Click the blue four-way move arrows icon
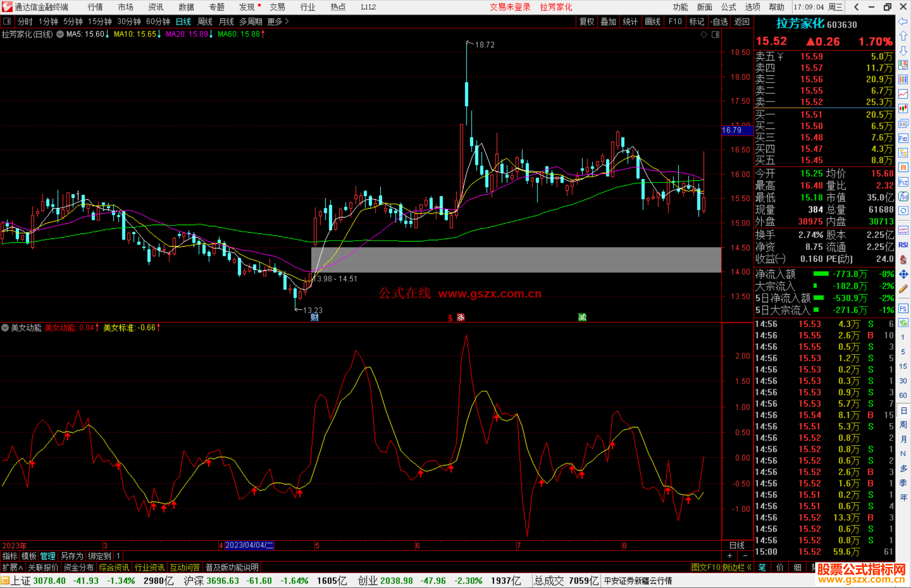 (x=903, y=274)
